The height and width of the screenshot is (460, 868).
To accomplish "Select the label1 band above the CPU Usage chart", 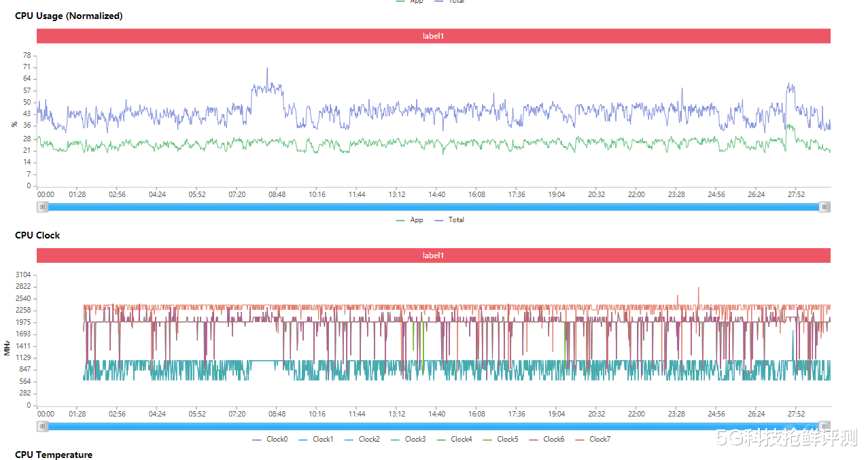I will point(434,36).
